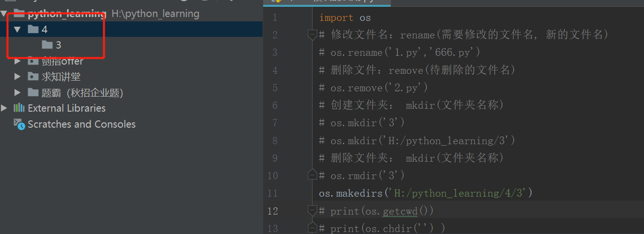Click the folder icon of directory 4

(x=33, y=29)
